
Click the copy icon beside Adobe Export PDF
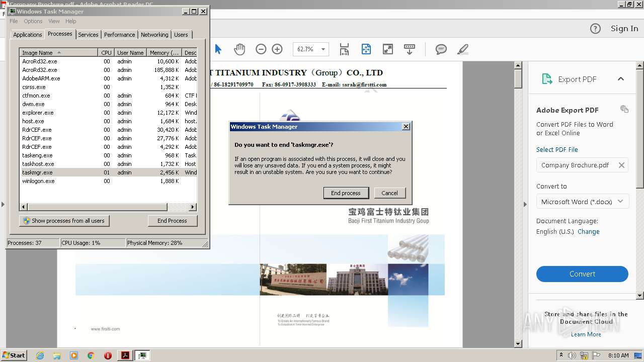(624, 109)
